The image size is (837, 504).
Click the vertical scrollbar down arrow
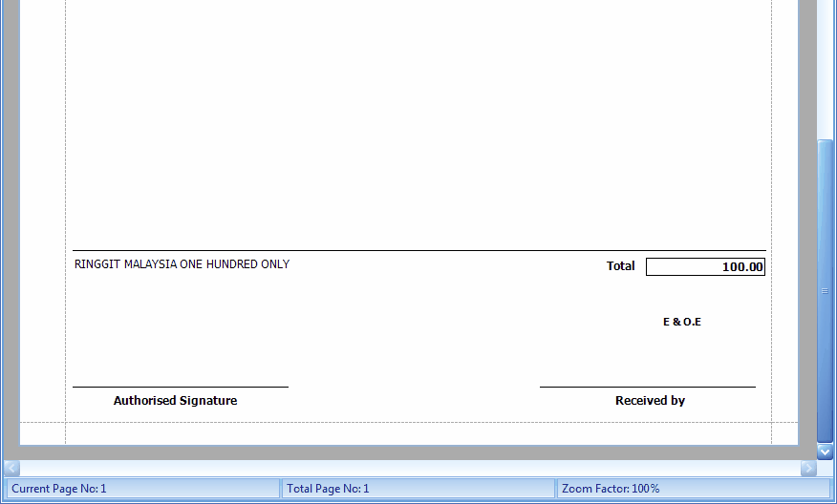pos(826,451)
